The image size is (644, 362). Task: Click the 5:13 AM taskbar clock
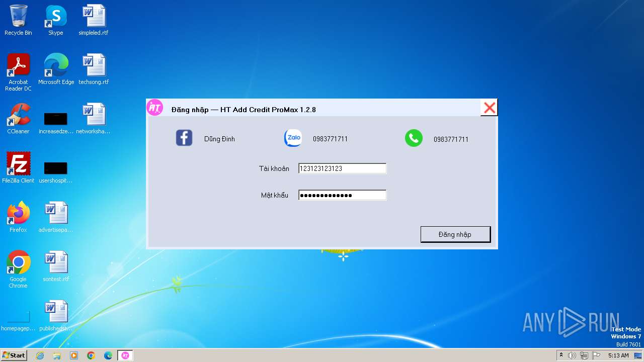618,355
